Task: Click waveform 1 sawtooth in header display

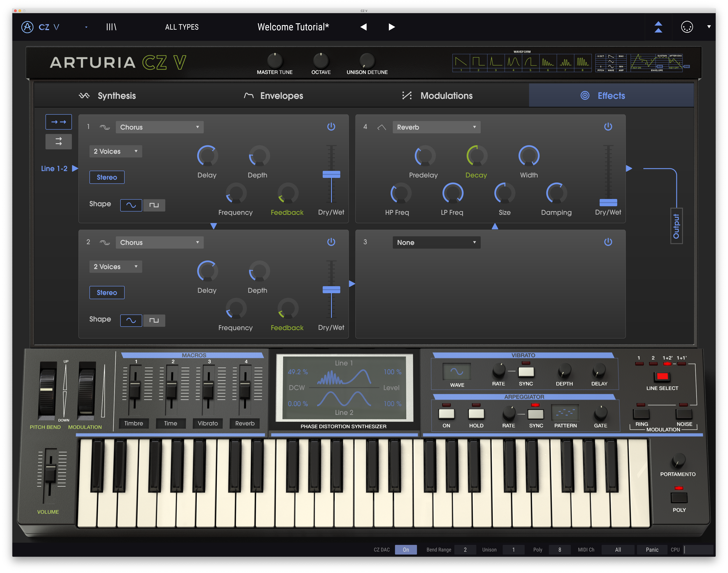Action: [461, 62]
